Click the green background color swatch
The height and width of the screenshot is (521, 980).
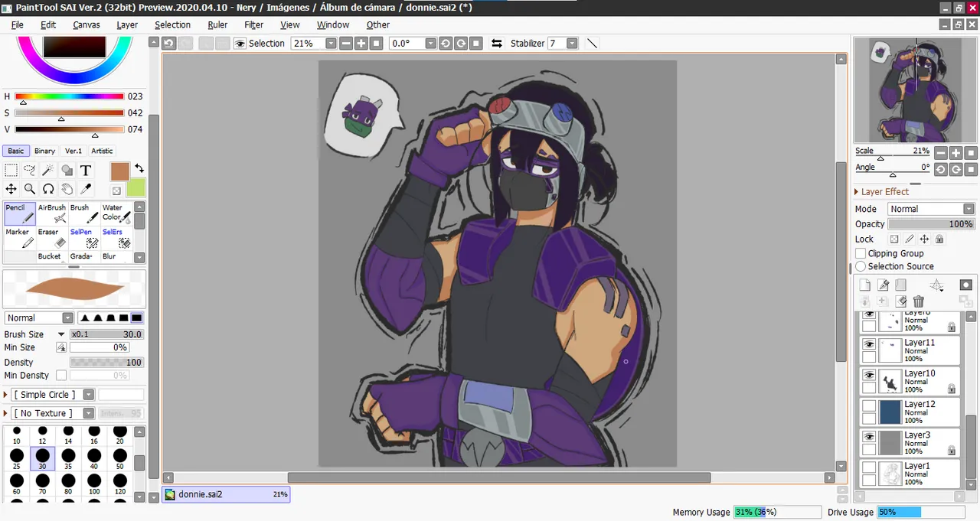[x=136, y=187]
